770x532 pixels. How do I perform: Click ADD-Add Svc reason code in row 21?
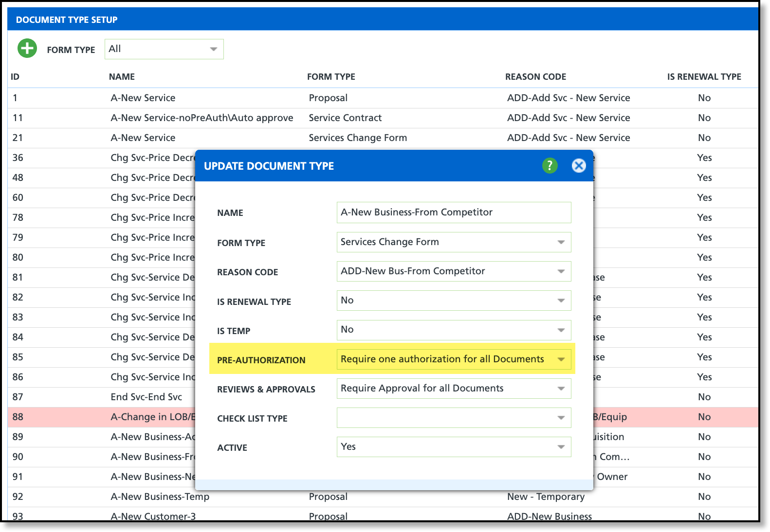(568, 138)
